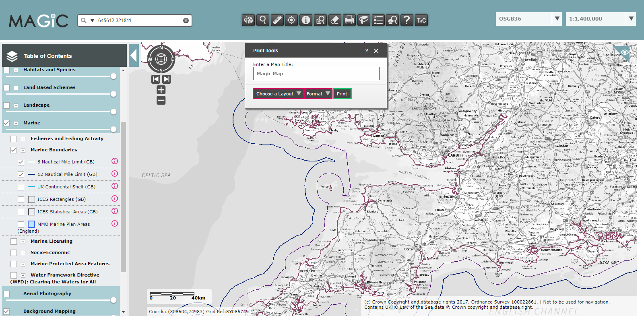Clear the search box text
Screen dimensions: 644x316
click(x=186, y=21)
